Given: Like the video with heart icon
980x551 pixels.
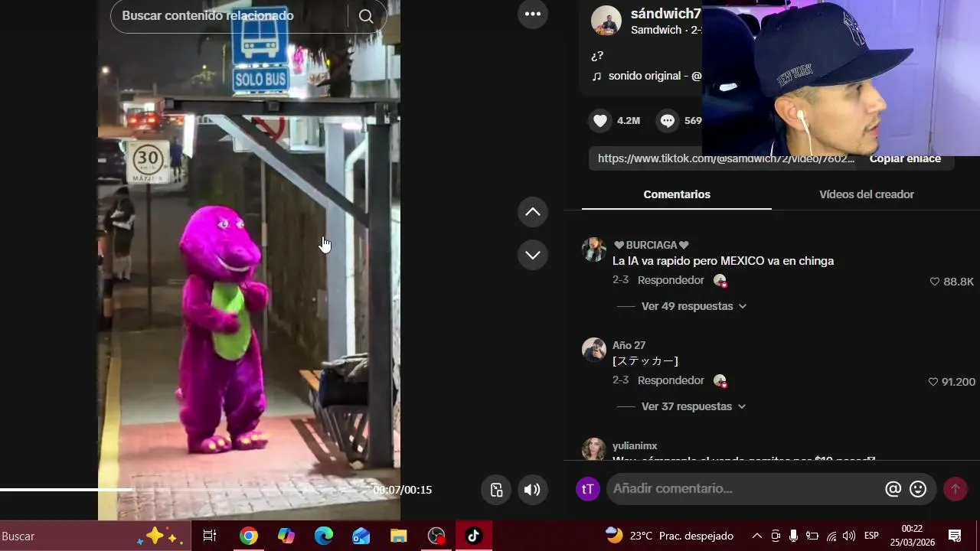Looking at the screenshot, I should [x=600, y=120].
